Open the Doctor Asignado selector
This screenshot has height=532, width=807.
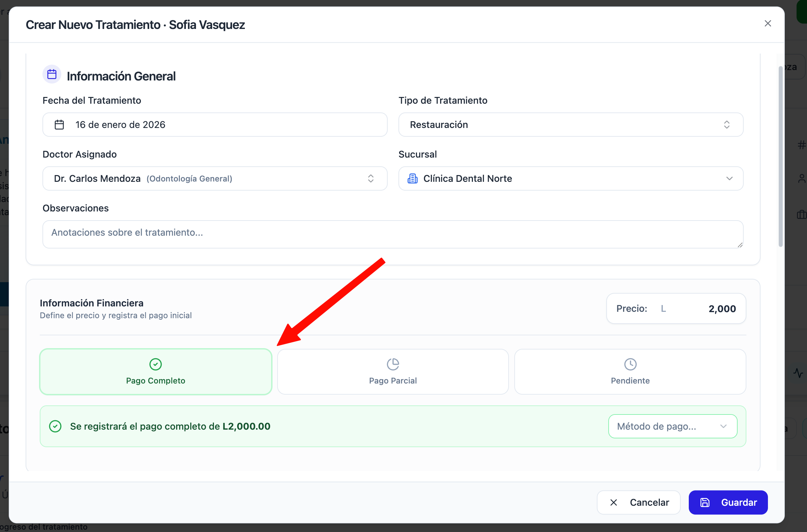coord(215,178)
